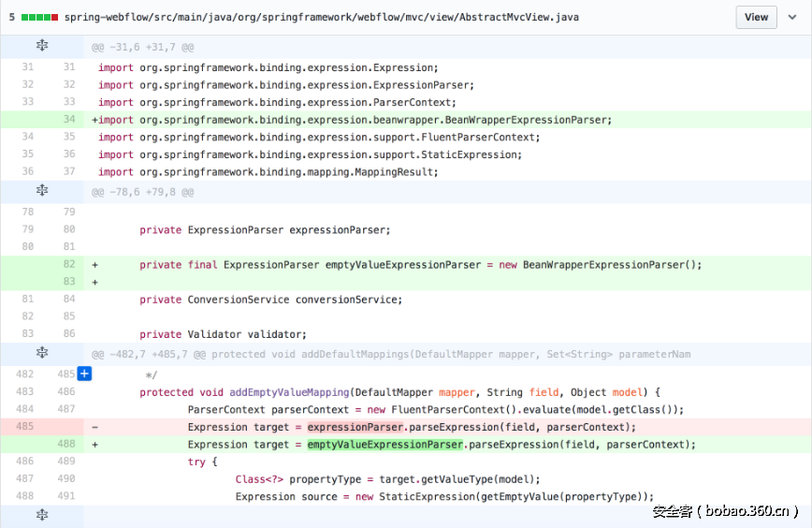This screenshot has height=528, width=812.
Task: Select deleted line number 485 in red
Action: (x=26, y=427)
